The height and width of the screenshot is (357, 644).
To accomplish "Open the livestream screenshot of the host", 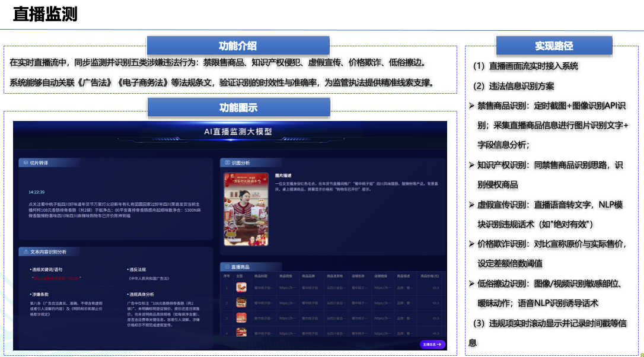I will pyautogui.click(x=246, y=209).
